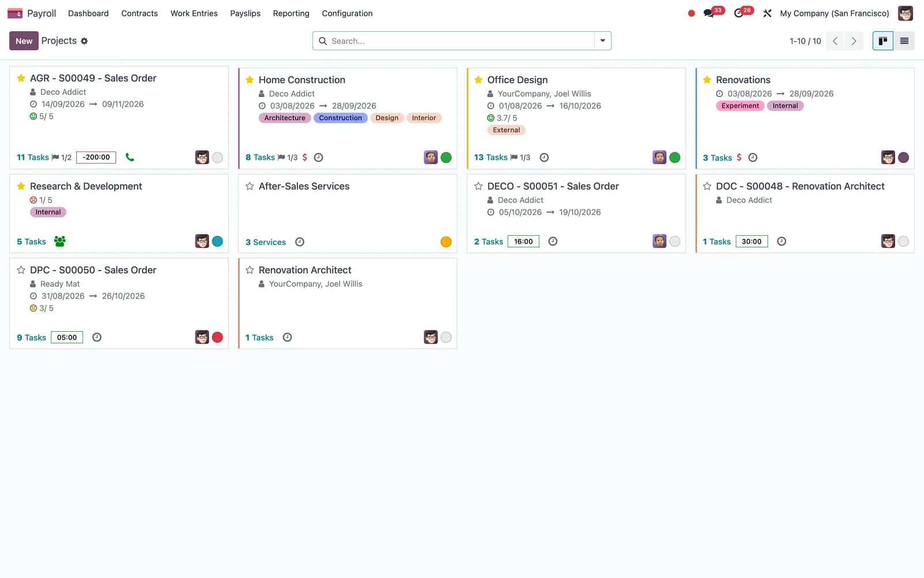Open the Projects gear settings icon

84,41
